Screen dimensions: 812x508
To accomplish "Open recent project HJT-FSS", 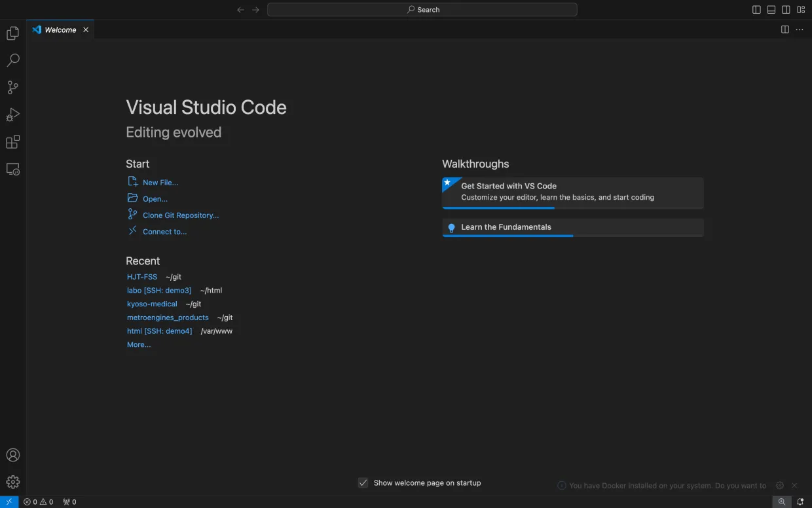I will pos(142,277).
